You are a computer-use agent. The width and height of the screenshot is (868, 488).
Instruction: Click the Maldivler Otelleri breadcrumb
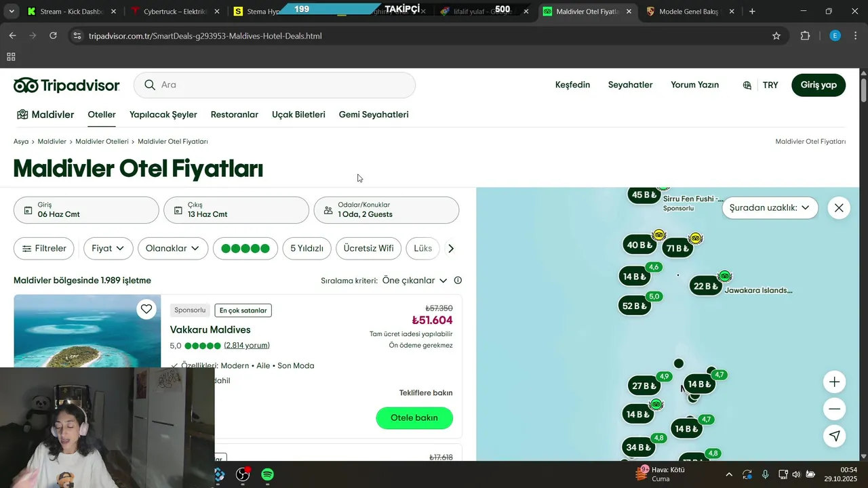pos(102,142)
